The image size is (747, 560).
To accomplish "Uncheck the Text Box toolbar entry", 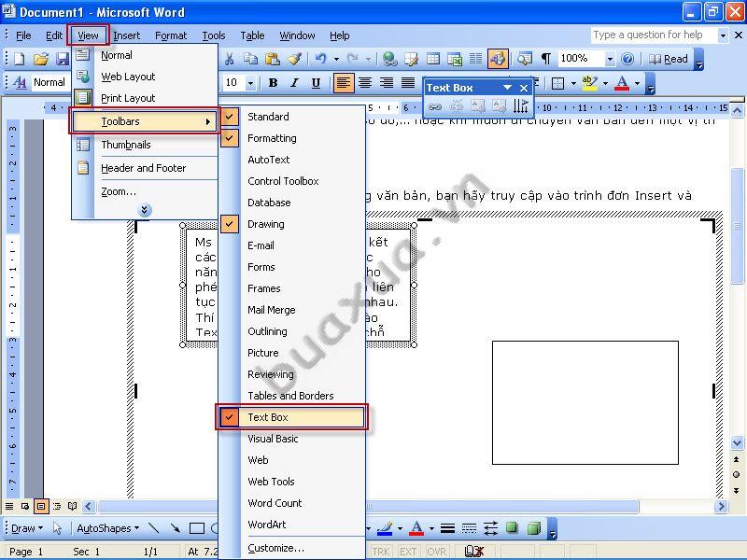I will (292, 417).
